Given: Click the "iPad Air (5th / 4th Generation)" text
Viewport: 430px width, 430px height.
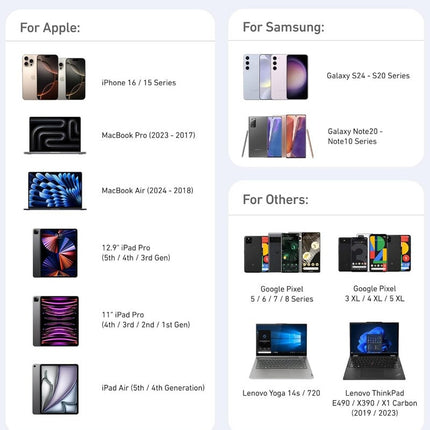Looking at the screenshot, I should click(x=153, y=388).
